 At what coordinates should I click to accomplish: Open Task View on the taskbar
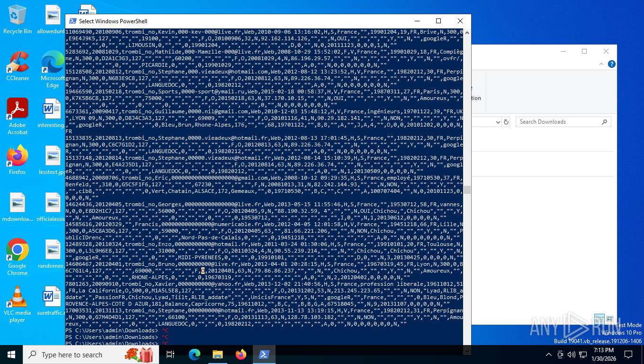click(x=170, y=355)
